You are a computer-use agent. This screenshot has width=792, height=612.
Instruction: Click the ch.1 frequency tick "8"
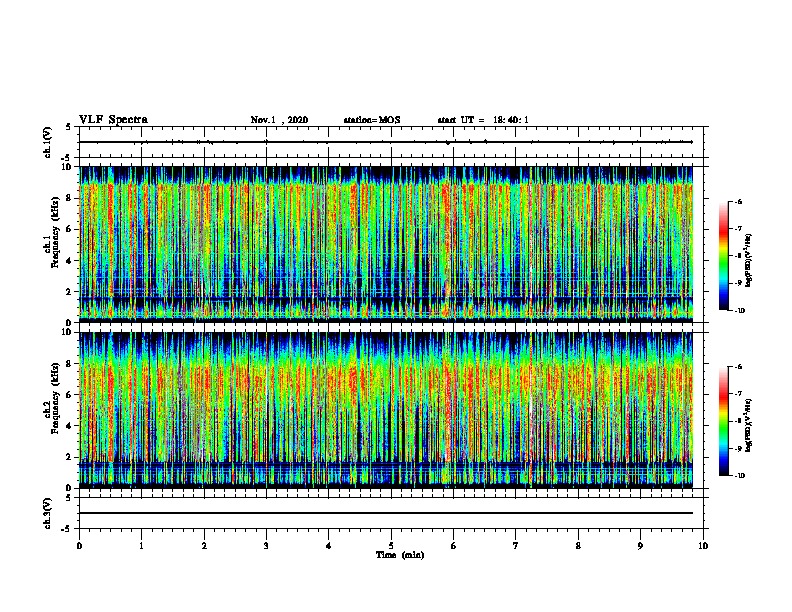(70, 198)
